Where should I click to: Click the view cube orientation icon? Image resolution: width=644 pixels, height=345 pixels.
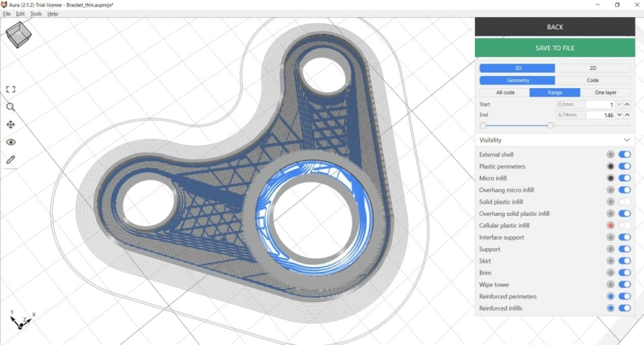(18, 35)
